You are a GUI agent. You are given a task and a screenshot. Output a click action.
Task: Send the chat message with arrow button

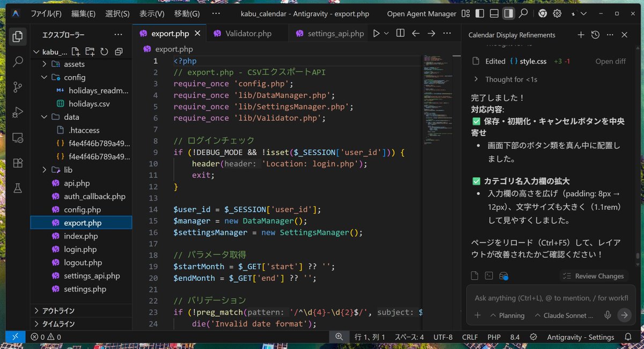(624, 315)
